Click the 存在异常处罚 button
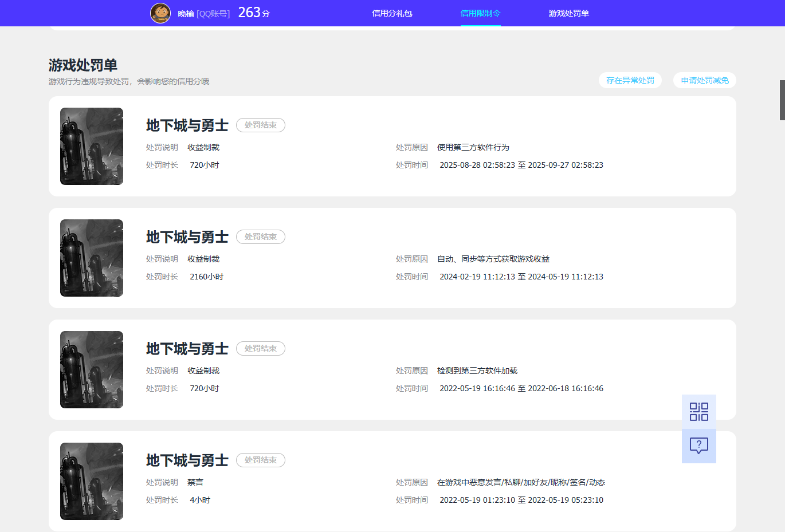The image size is (785, 532). 630,80
